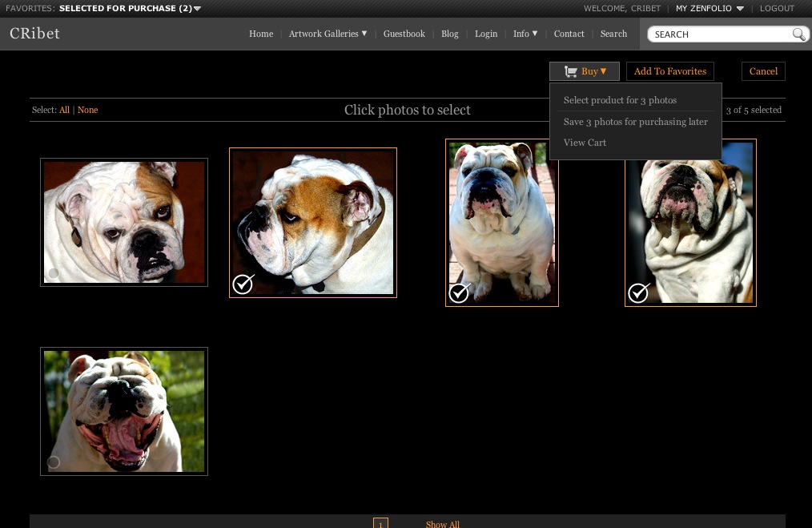Choose Select product for 3 photos
Image resolution: width=812 pixels, height=528 pixels.
click(620, 99)
